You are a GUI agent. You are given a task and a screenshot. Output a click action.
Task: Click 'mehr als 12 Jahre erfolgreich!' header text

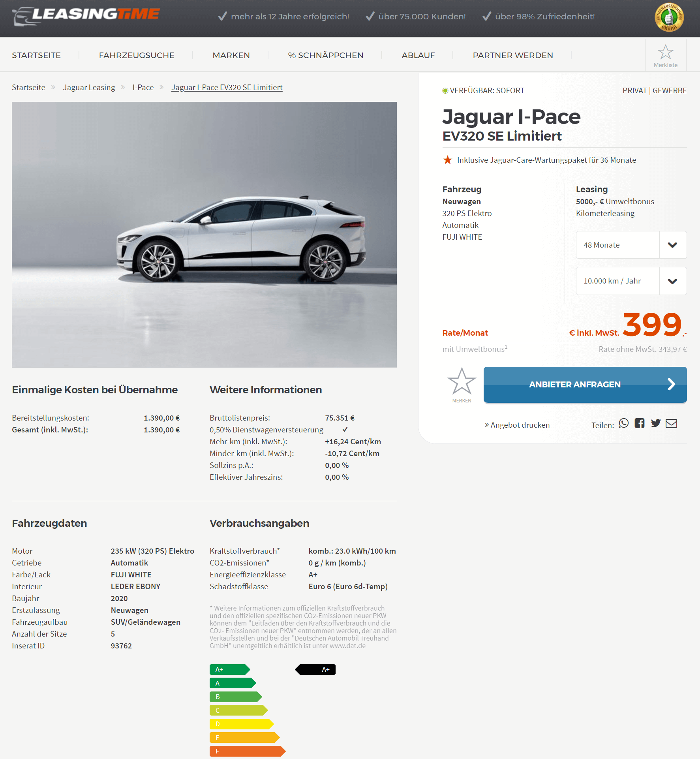(x=290, y=17)
